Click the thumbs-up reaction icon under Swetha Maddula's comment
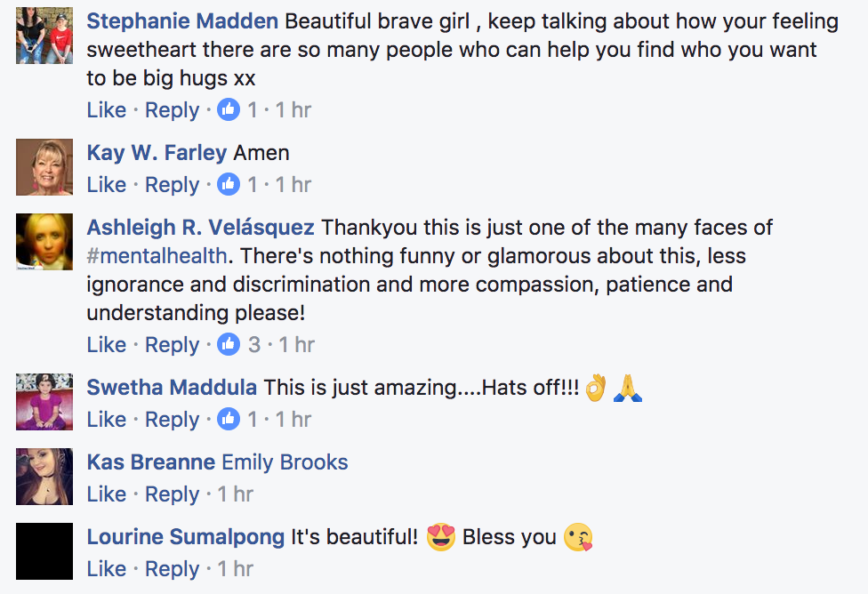Screen dimensions: 868x594 (x=228, y=419)
